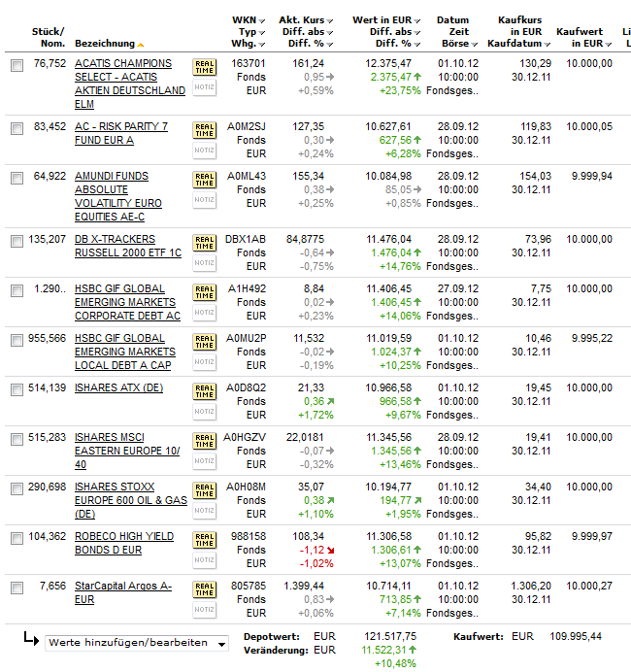Open iShares Stoxx Europe 600 Oil & Gas link
Viewport: 631px width, 672px height.
point(131,500)
